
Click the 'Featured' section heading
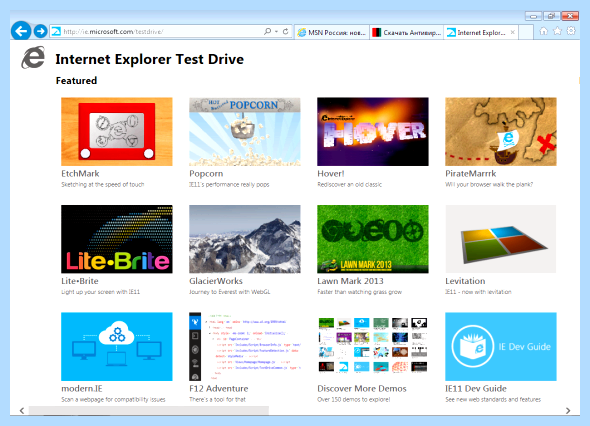[x=76, y=81]
